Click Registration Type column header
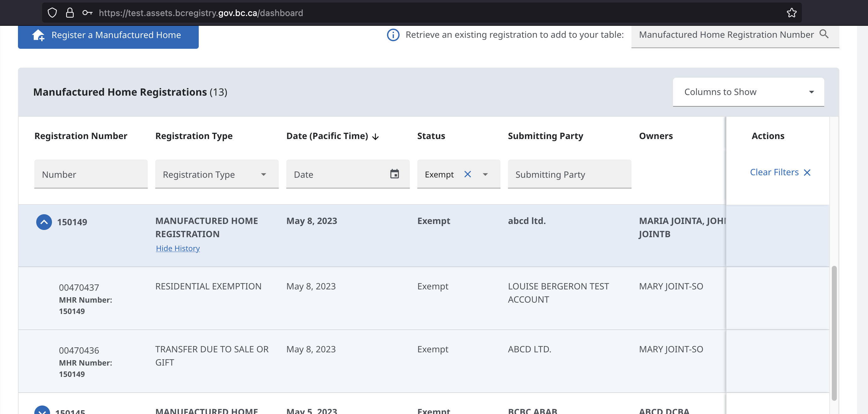Screen dimensions: 868x414 click(x=194, y=136)
